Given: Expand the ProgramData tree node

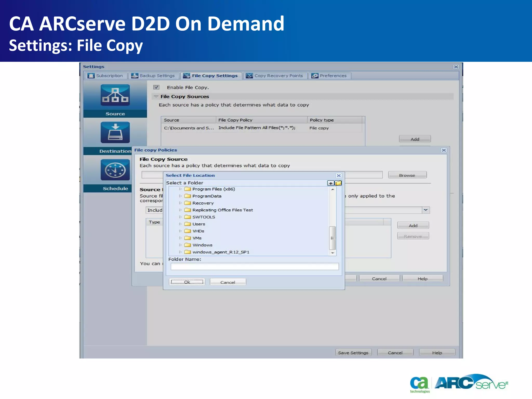Looking at the screenshot, I should click(180, 196).
